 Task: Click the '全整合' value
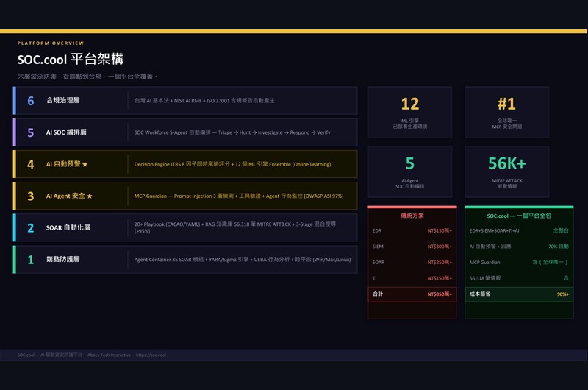pyautogui.click(x=561, y=230)
